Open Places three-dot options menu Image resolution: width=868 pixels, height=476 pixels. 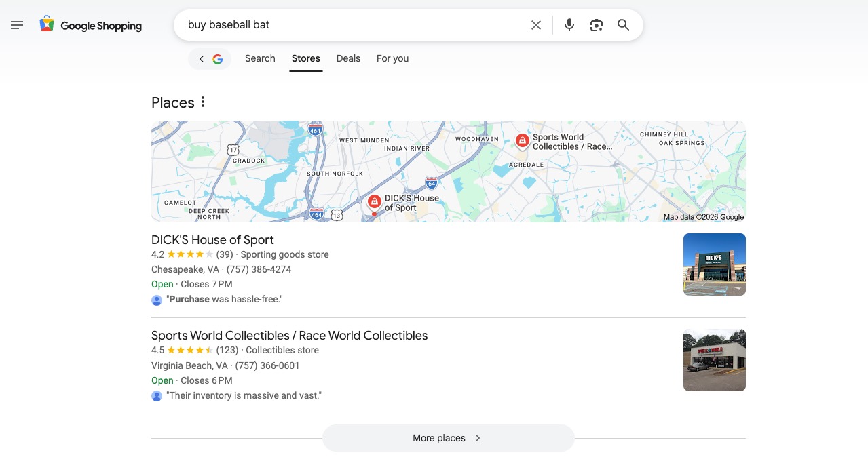click(202, 102)
